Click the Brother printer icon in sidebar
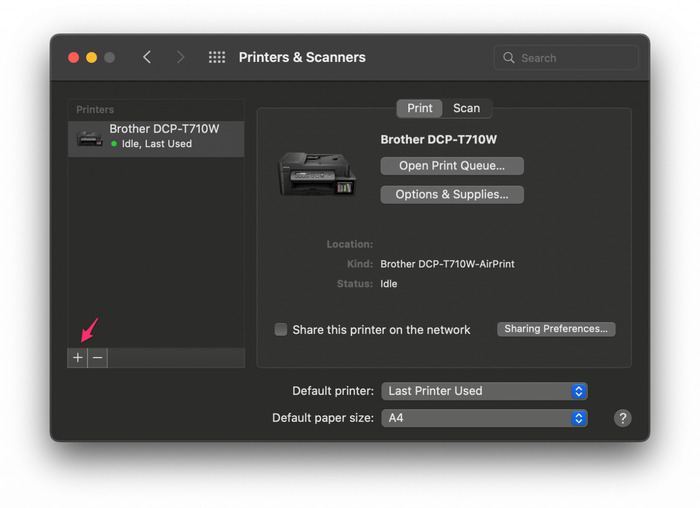This screenshot has height=508, width=700. [89, 138]
